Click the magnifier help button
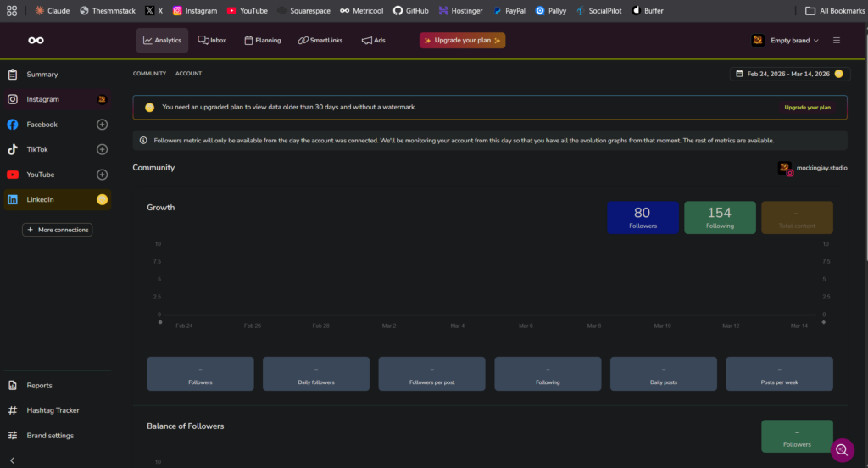Screen dimensions: 868x468 [x=842, y=449]
